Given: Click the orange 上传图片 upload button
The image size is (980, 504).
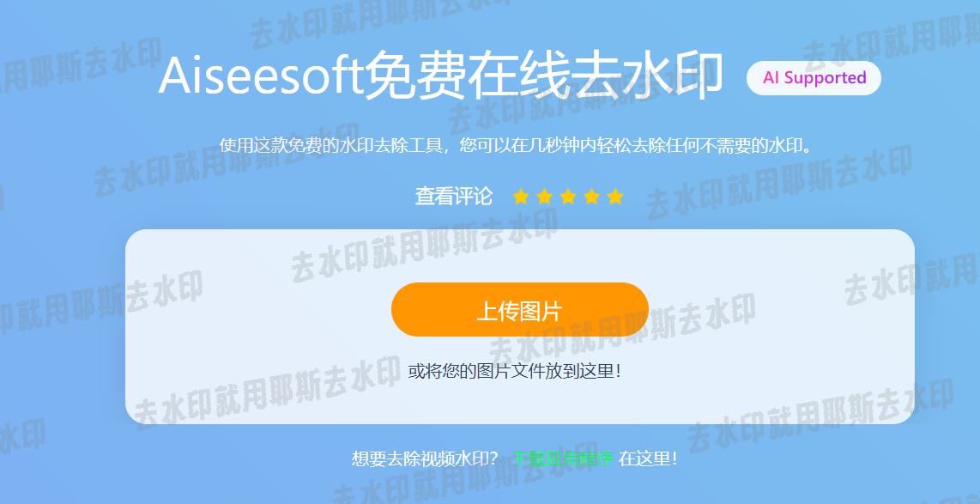Looking at the screenshot, I should 520,310.
